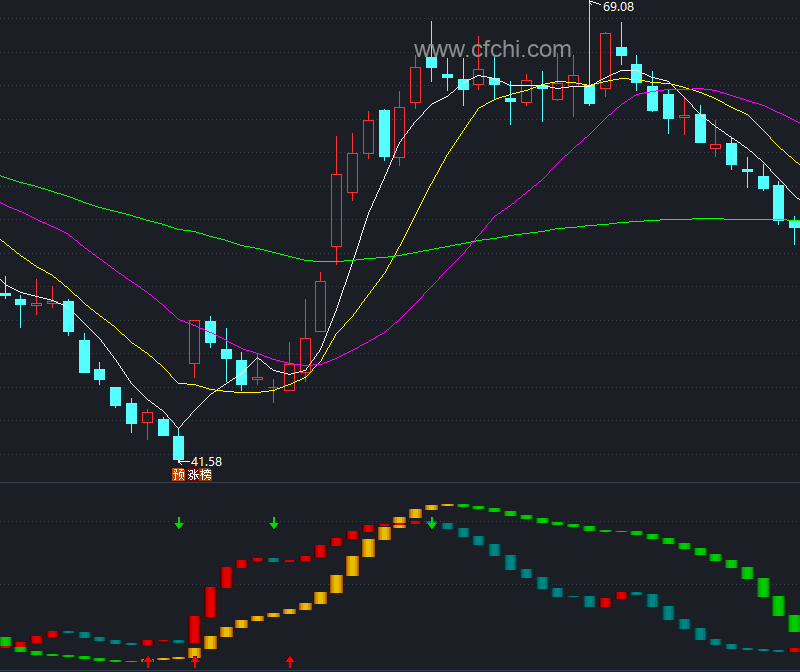
Task: Click the 69.08 high price label
Action: (618, 7)
